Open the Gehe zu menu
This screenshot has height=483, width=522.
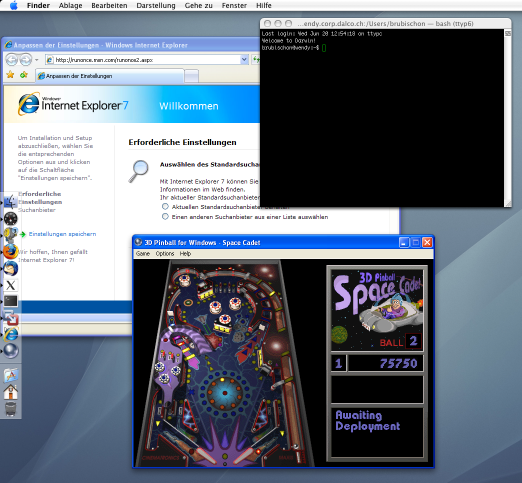point(198,5)
